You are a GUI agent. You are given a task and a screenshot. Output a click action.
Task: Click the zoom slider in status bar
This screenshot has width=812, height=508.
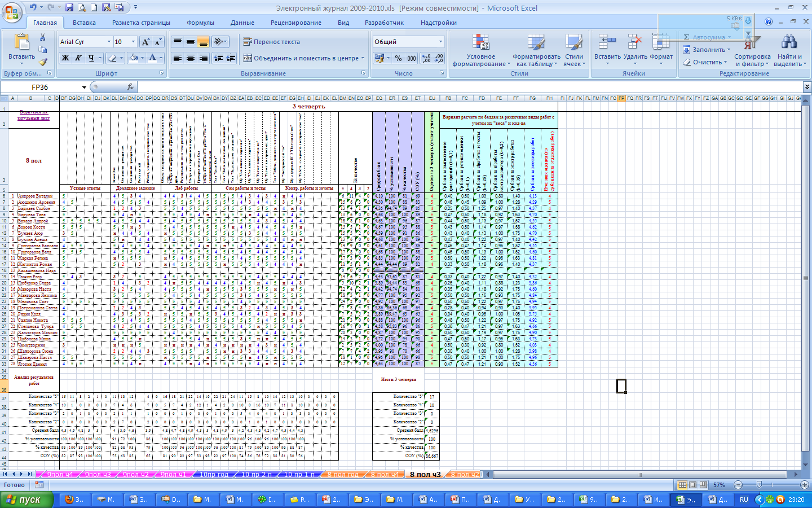click(760, 485)
